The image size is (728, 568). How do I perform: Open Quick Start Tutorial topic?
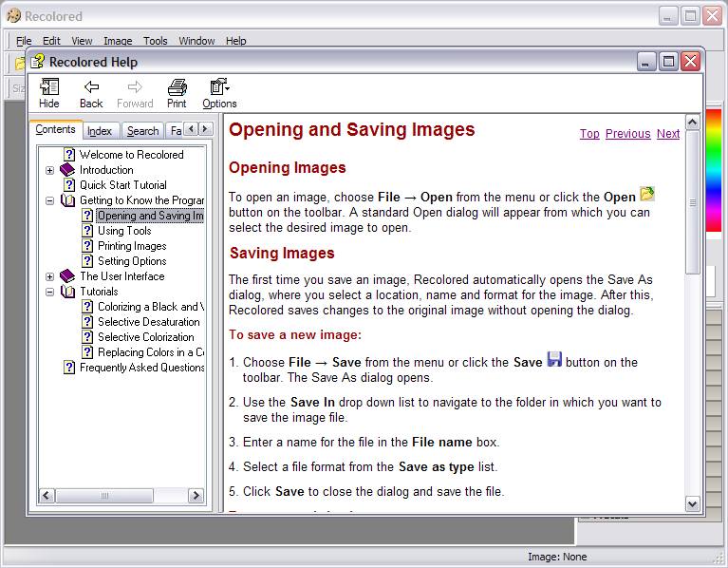point(123,185)
